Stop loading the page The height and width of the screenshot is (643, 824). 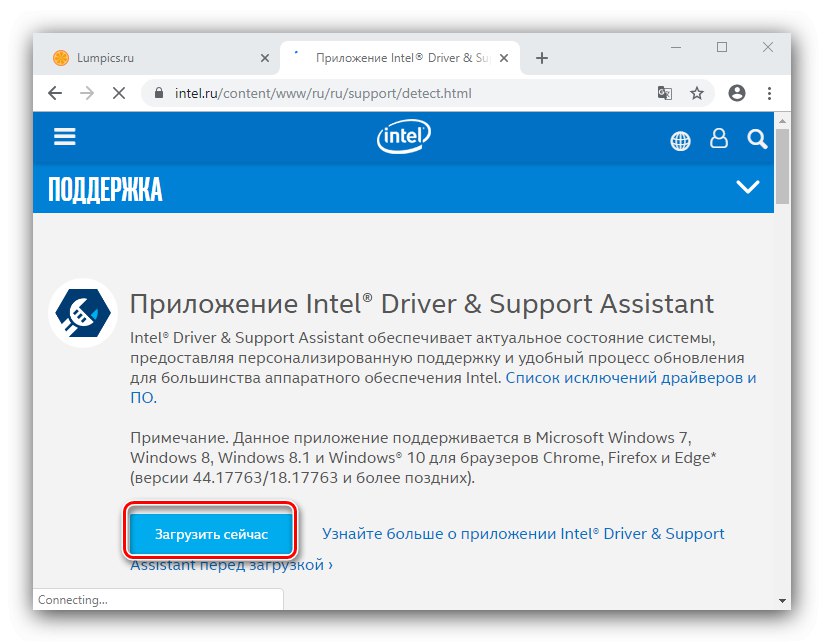(118, 93)
